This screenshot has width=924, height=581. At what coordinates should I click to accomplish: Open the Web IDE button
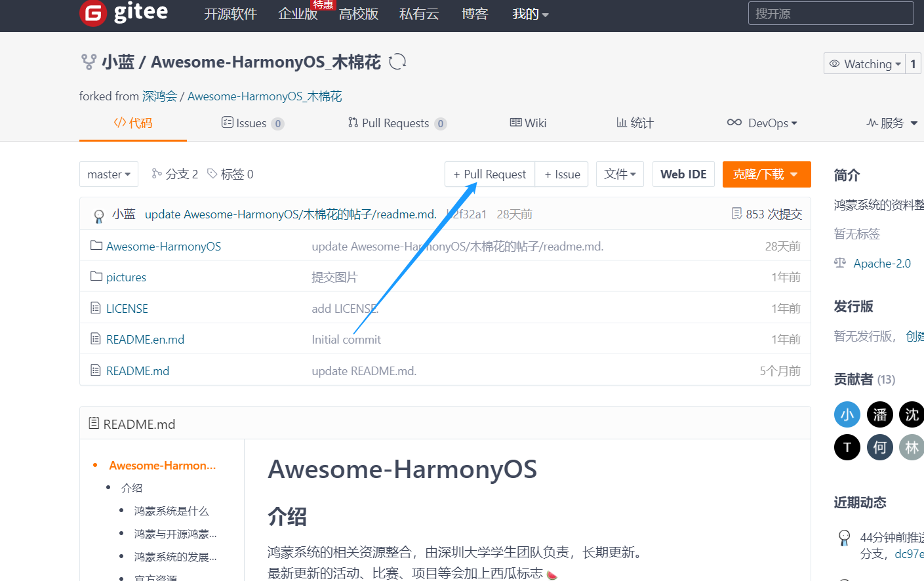pos(683,174)
